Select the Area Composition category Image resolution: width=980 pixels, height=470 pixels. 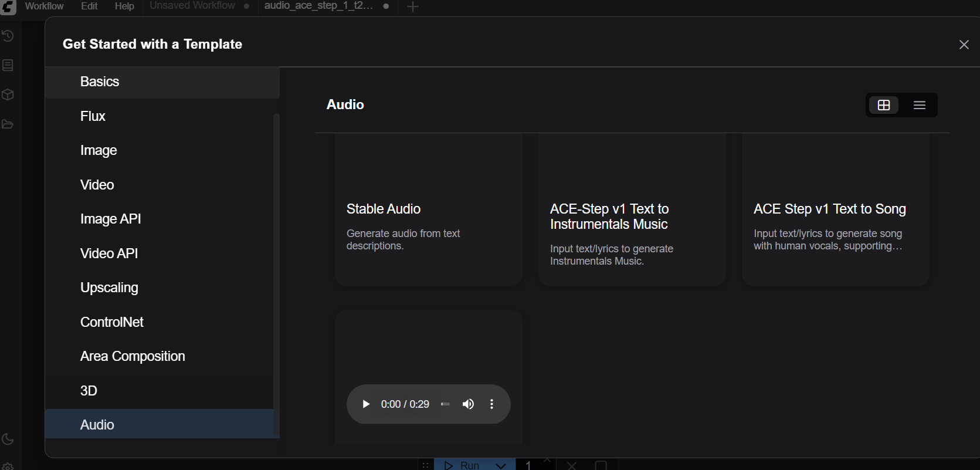(x=159, y=356)
